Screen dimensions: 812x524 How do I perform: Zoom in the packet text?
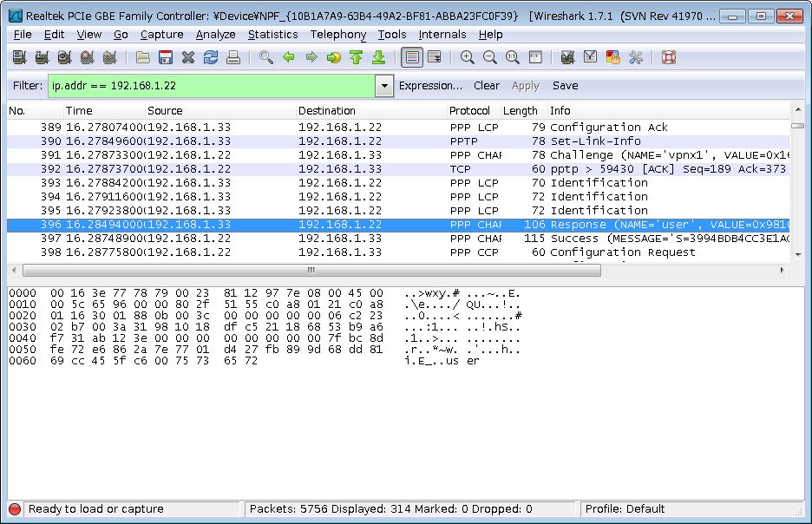[x=467, y=57]
